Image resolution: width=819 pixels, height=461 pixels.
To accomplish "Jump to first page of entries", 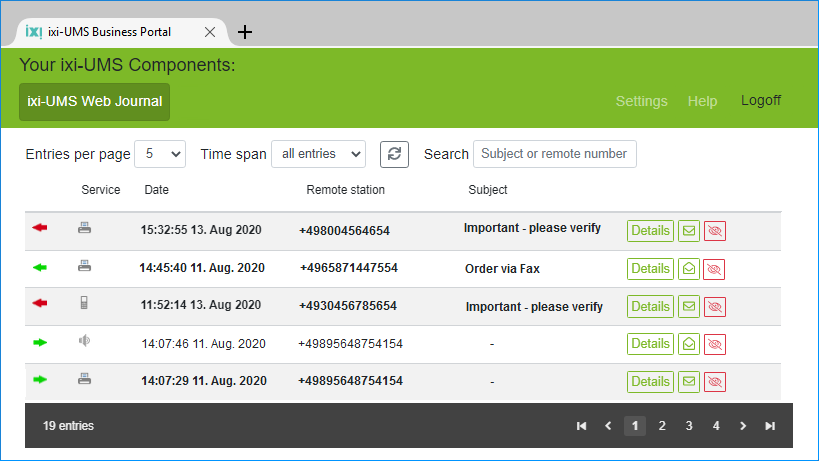I will point(581,426).
